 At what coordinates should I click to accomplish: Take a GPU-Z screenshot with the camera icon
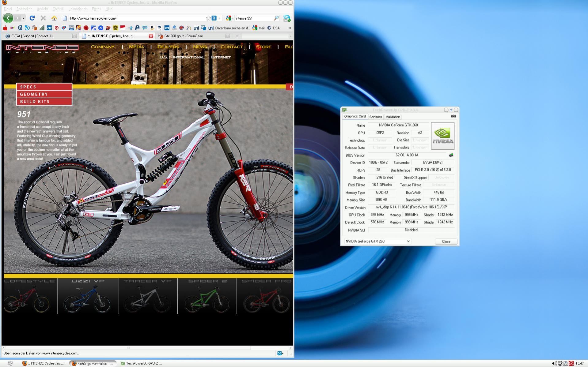coord(453,116)
